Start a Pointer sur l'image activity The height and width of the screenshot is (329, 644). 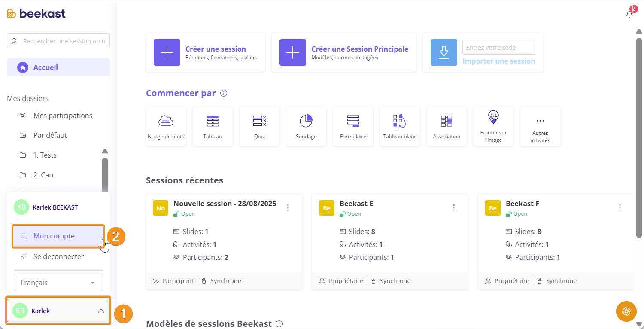[x=493, y=127]
